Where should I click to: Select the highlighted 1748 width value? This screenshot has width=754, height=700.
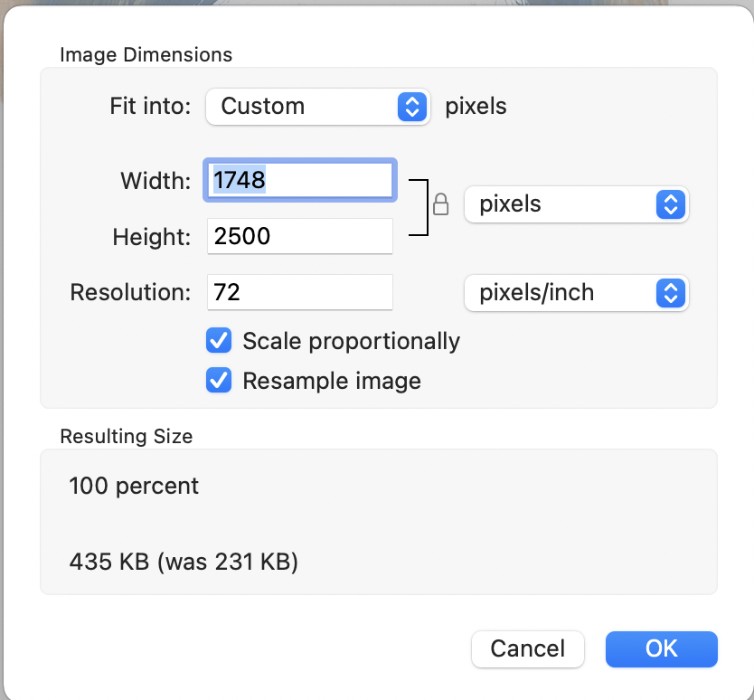coord(238,180)
